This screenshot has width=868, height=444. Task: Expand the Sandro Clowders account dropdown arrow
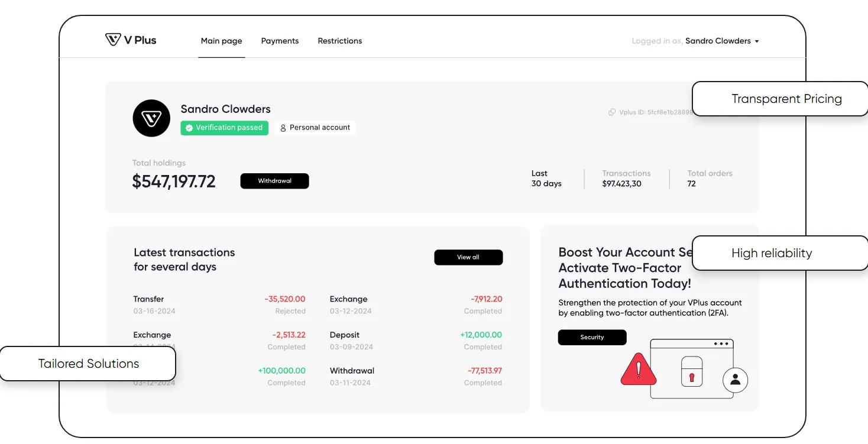(757, 41)
